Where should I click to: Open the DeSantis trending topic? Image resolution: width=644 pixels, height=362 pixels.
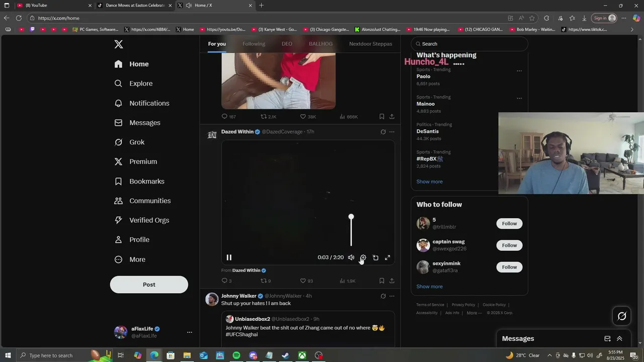(427, 131)
